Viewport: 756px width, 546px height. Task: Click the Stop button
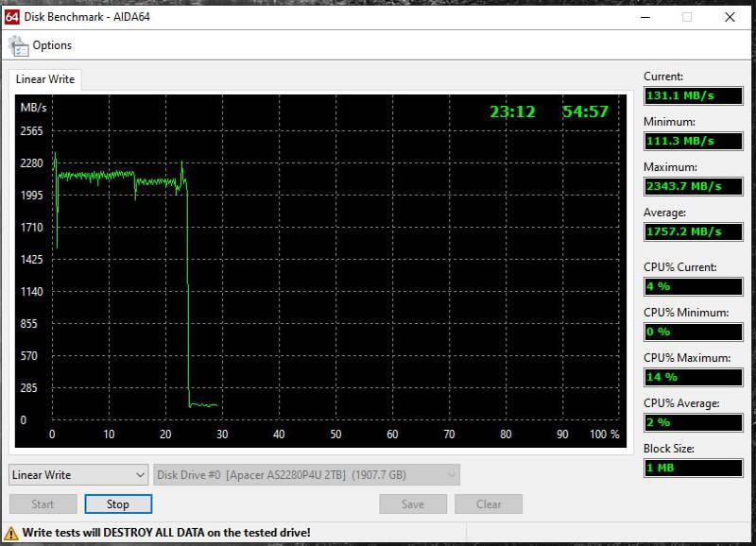118,504
